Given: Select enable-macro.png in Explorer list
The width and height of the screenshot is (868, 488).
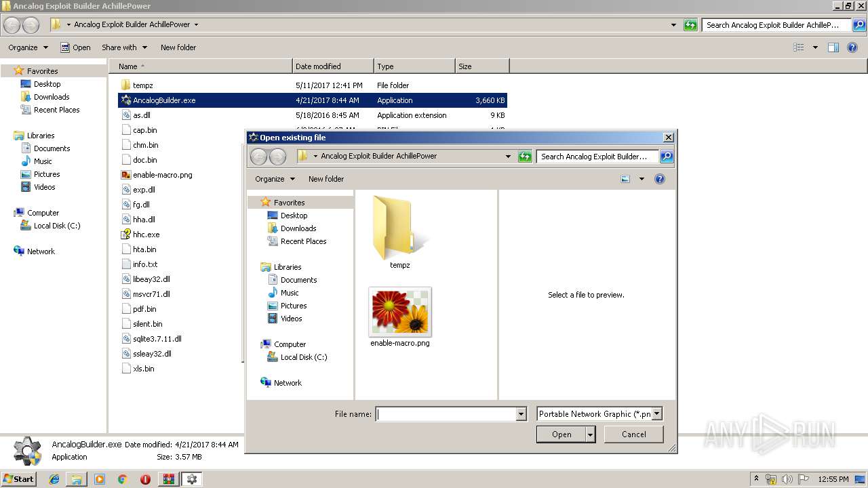Looking at the screenshot, I should (157, 175).
